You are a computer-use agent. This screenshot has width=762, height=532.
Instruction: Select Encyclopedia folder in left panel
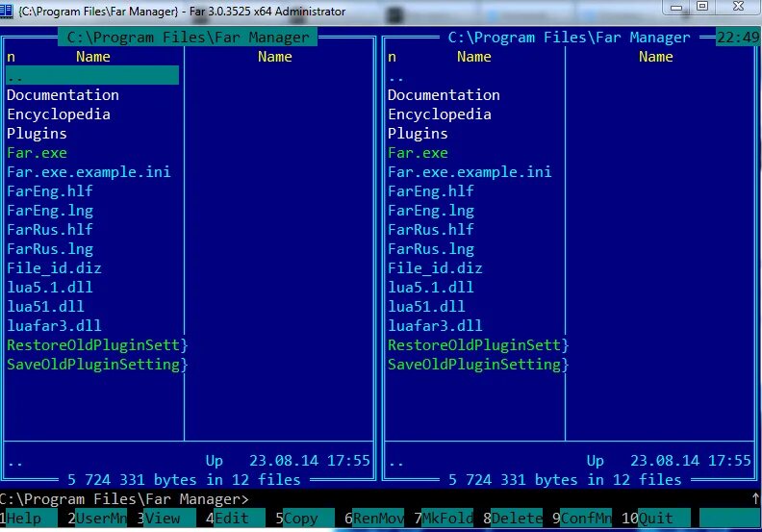59,114
